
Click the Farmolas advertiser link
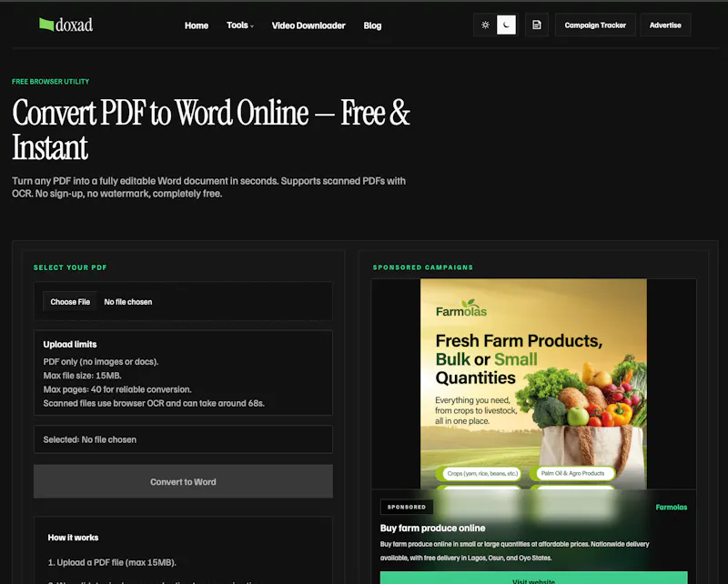pyautogui.click(x=672, y=507)
